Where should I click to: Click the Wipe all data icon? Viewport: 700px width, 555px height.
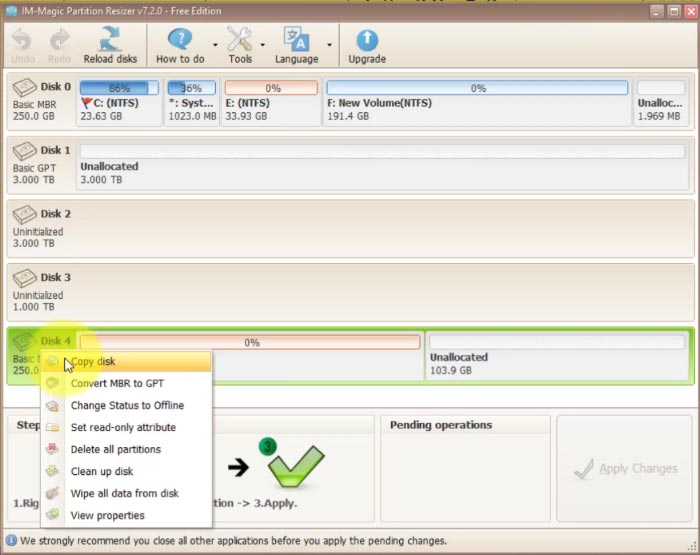tap(52, 492)
